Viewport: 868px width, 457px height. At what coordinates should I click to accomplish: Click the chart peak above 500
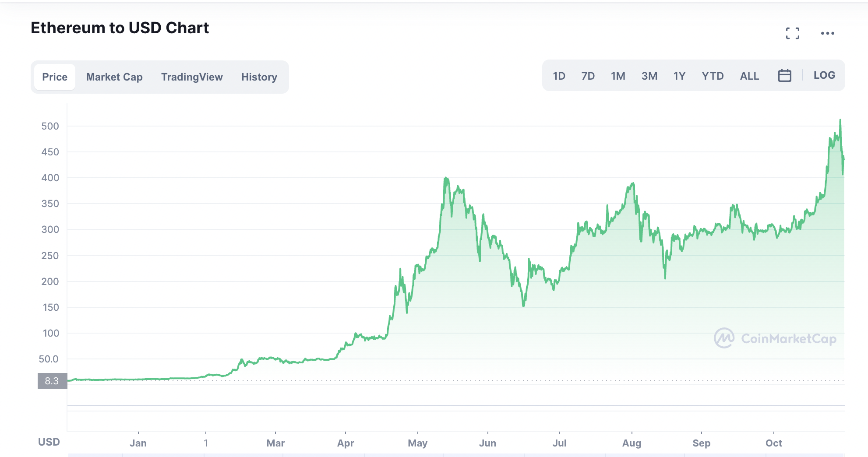click(840, 120)
